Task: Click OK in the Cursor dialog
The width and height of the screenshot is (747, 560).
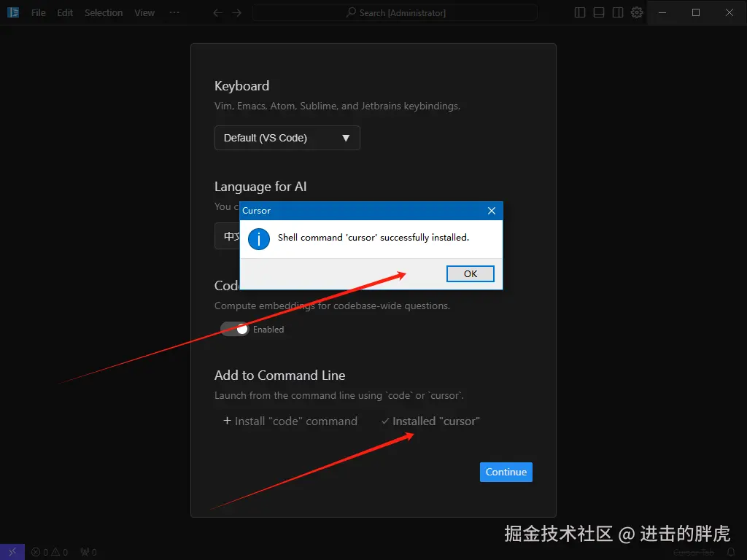Action: click(x=470, y=274)
